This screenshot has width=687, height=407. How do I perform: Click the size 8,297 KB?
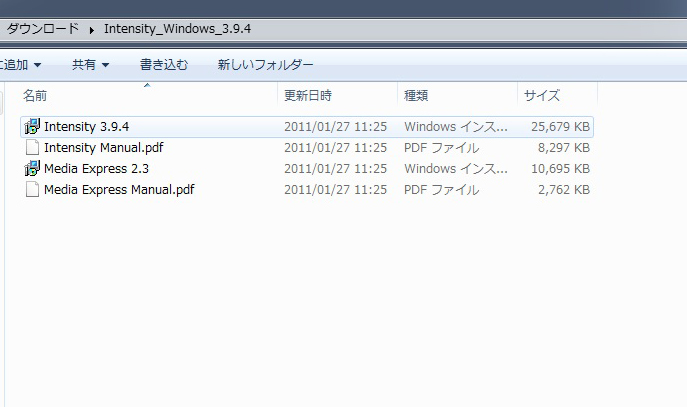[x=564, y=148]
